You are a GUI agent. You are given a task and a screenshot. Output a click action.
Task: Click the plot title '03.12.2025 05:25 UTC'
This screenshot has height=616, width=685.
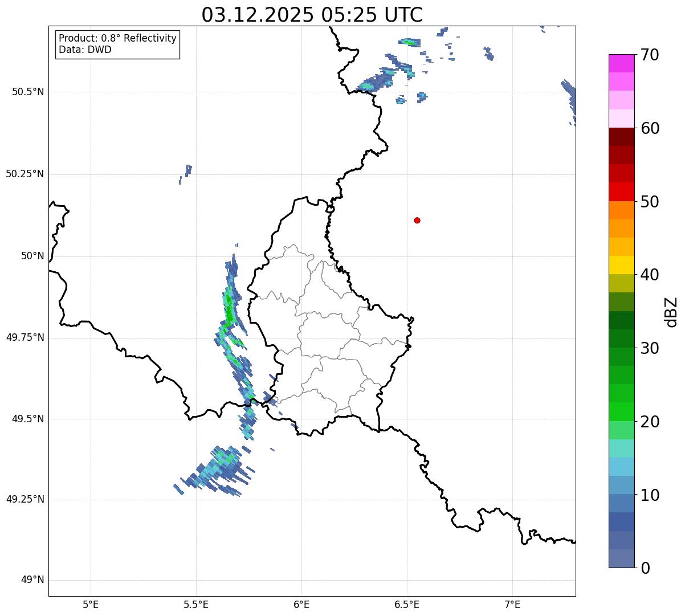click(312, 15)
